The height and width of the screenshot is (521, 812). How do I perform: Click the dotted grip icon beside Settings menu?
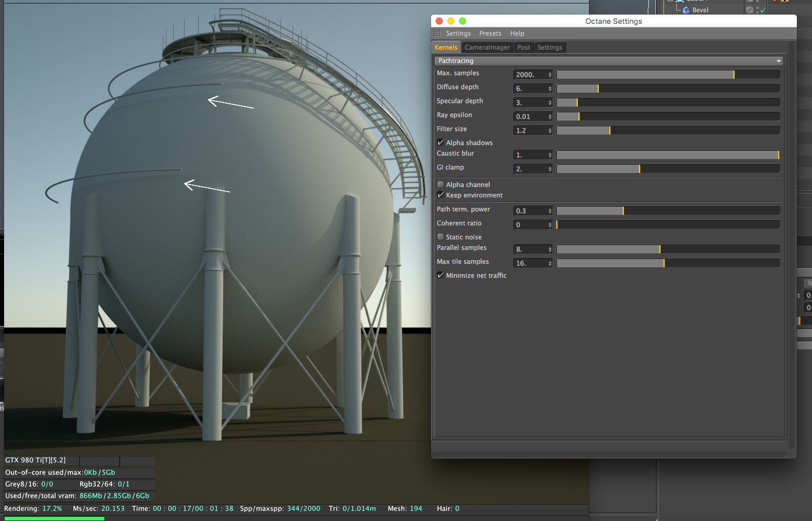[x=437, y=34]
